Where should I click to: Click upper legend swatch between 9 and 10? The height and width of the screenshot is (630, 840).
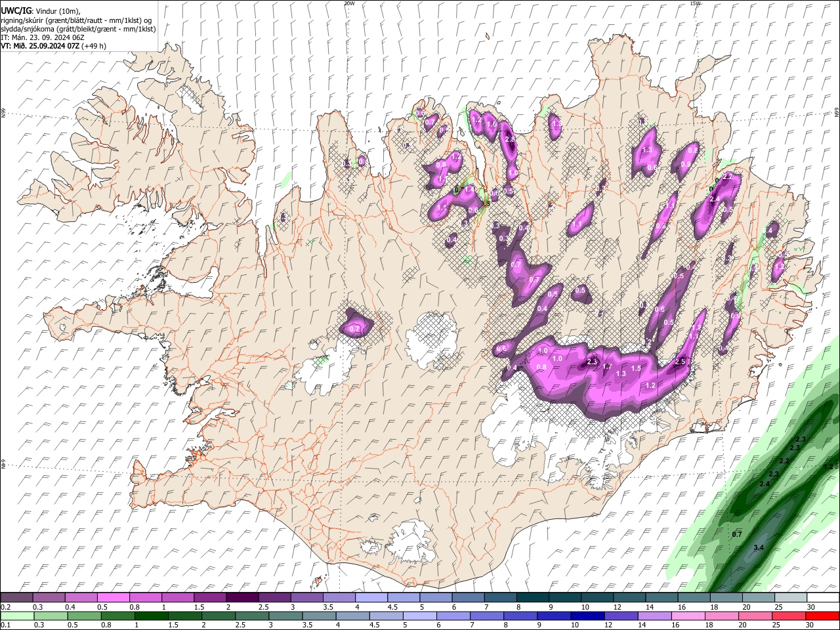pos(565,598)
